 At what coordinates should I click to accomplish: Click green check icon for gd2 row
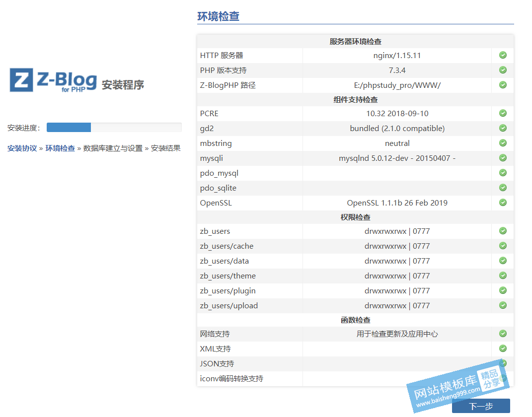click(503, 128)
